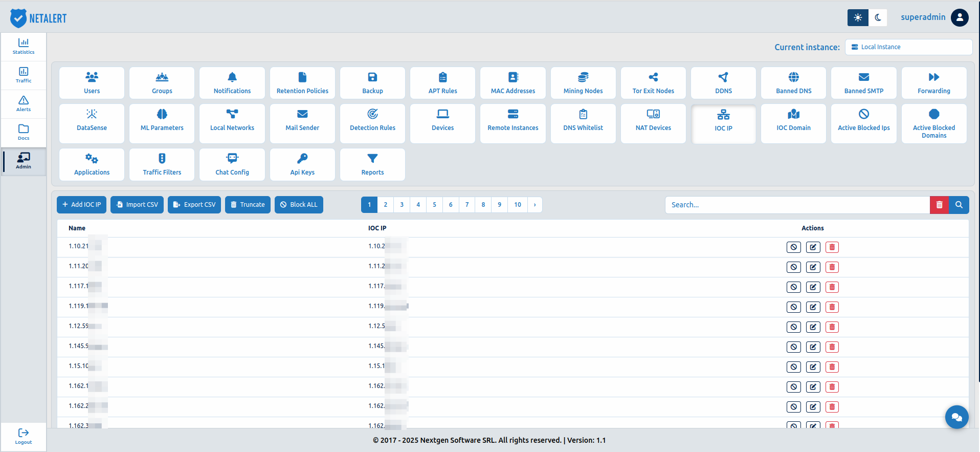This screenshot has width=980, height=452.
Task: Open Traffic Filters tile
Action: pos(162,164)
